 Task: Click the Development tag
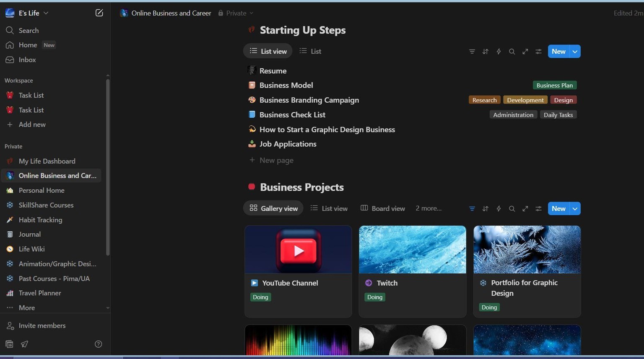coord(525,100)
